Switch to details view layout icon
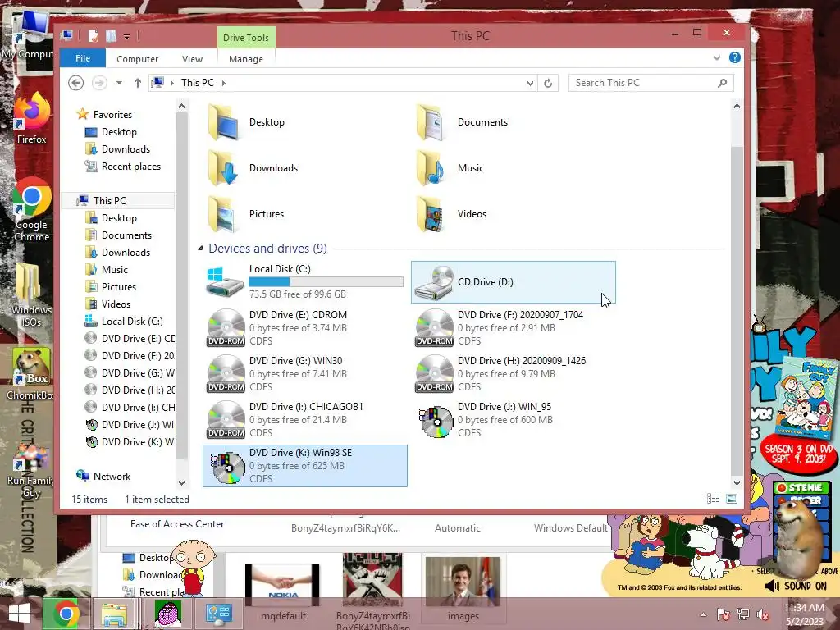 [713, 499]
